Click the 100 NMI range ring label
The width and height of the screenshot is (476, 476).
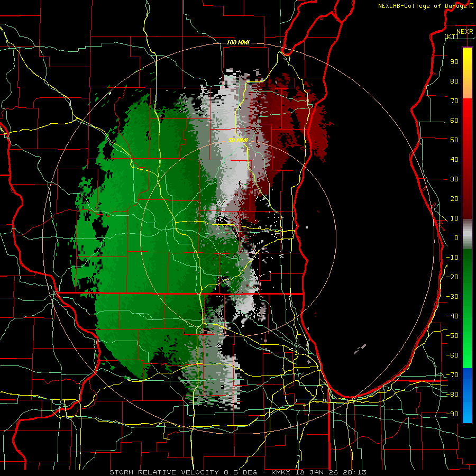[238, 42]
